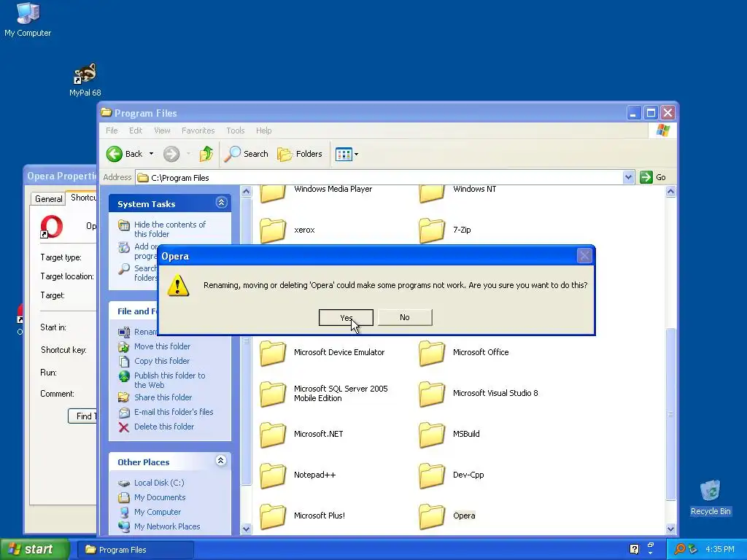Click Move this folder link
747x560 pixels.
click(x=162, y=346)
